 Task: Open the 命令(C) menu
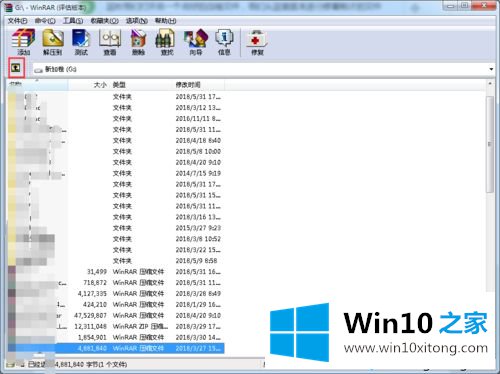click(45, 21)
